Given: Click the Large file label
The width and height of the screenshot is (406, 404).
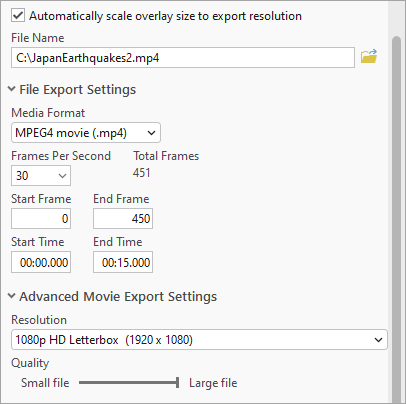Looking at the screenshot, I should [213, 383].
